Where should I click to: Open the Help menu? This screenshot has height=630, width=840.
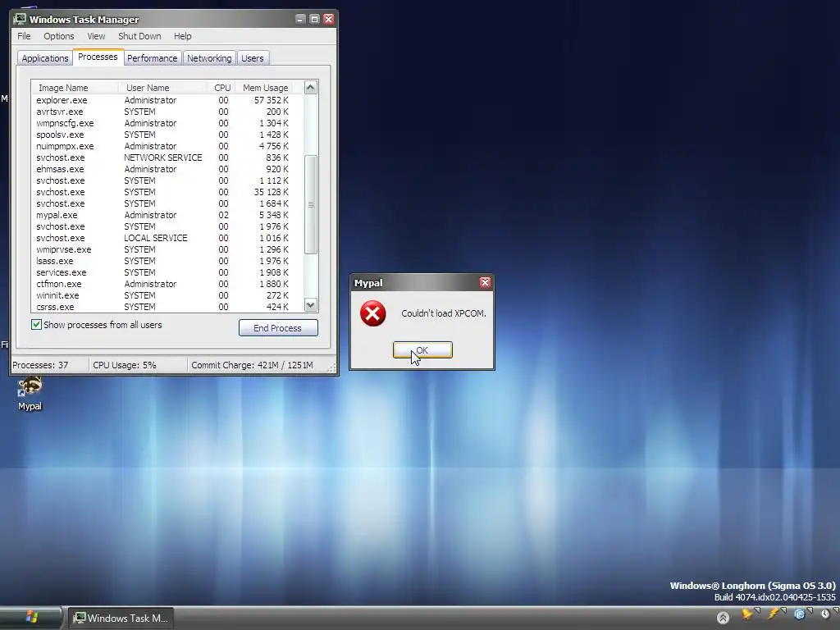[183, 36]
